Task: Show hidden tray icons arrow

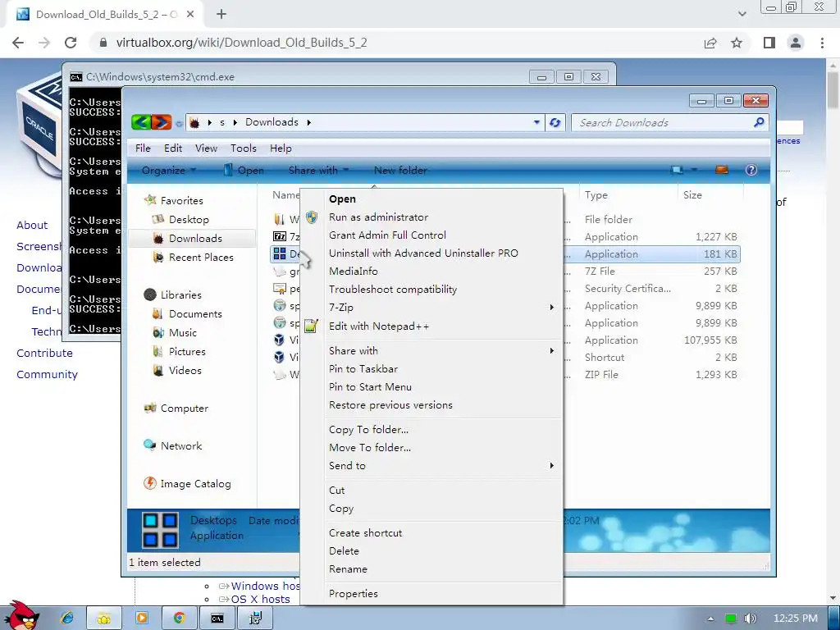Action: (710, 619)
